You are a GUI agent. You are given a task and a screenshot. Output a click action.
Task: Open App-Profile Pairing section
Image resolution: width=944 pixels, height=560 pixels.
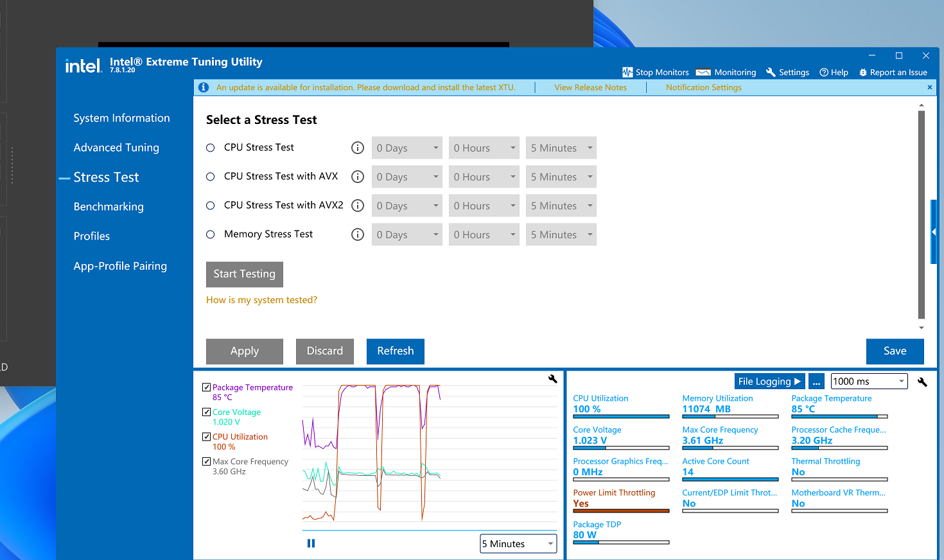tap(120, 266)
